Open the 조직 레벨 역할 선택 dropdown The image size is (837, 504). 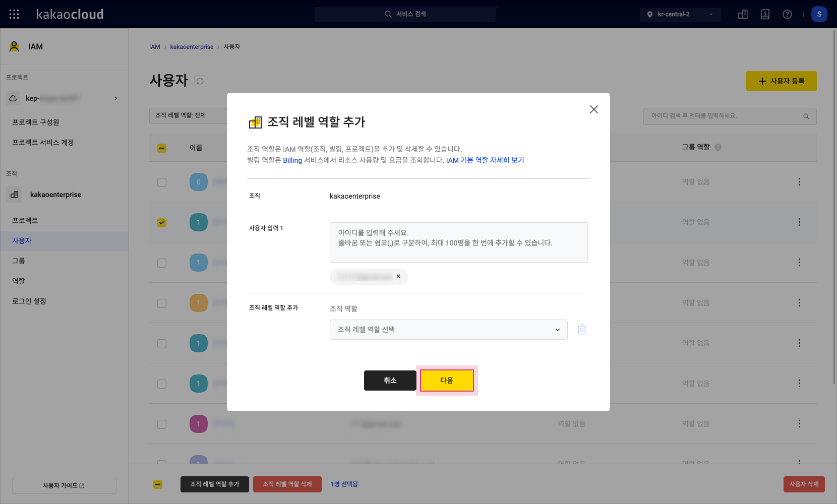coord(449,330)
